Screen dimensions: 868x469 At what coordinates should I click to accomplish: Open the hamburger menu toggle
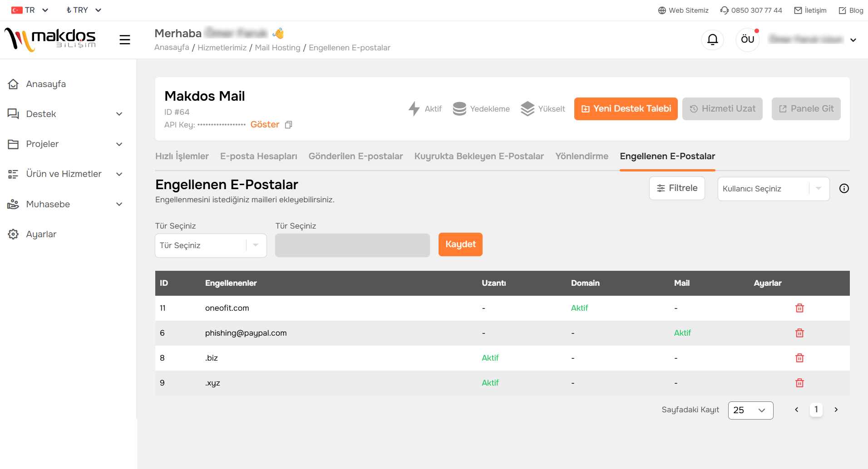click(125, 40)
